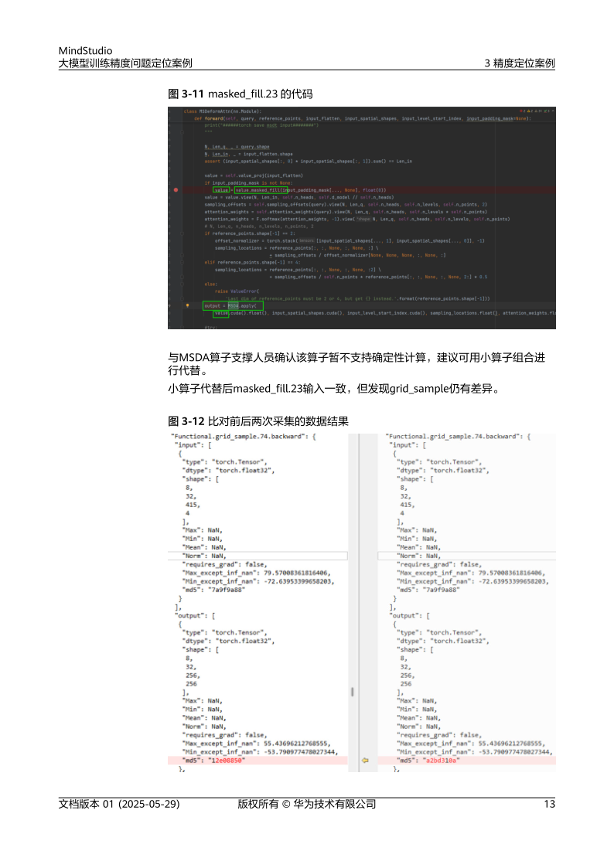The image size is (614, 868).
Task: Click "offset_normalizer = torch.stack(" line
Action: coord(350,241)
